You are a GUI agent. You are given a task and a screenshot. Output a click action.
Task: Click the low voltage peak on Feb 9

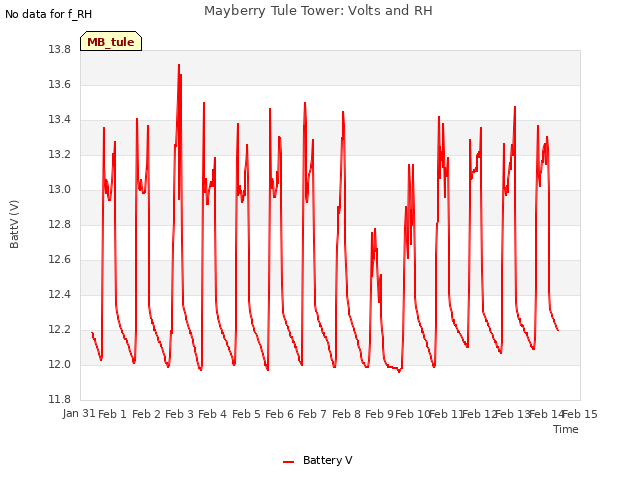[x=375, y=229]
